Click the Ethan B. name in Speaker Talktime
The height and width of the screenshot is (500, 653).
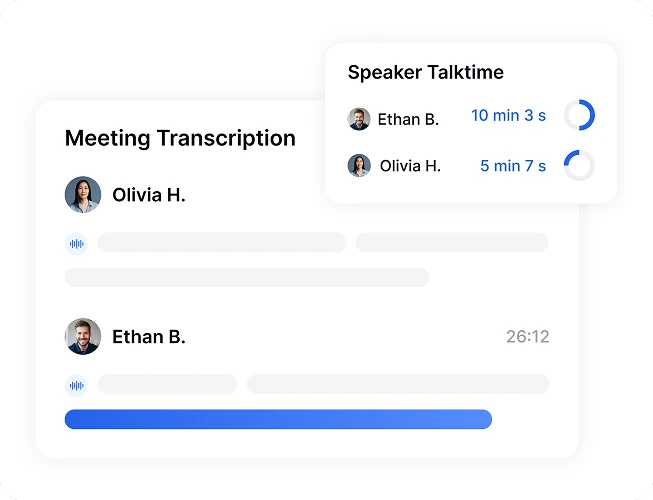(x=408, y=120)
